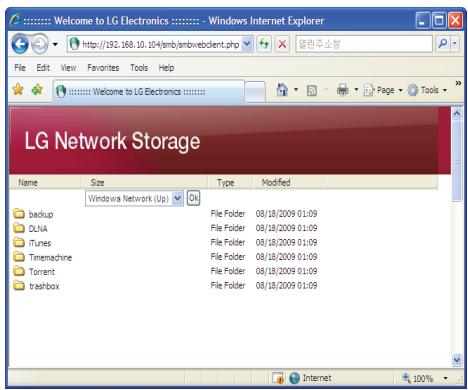468x390 pixels.
Task: Open the Help menu
Action: pos(166,68)
